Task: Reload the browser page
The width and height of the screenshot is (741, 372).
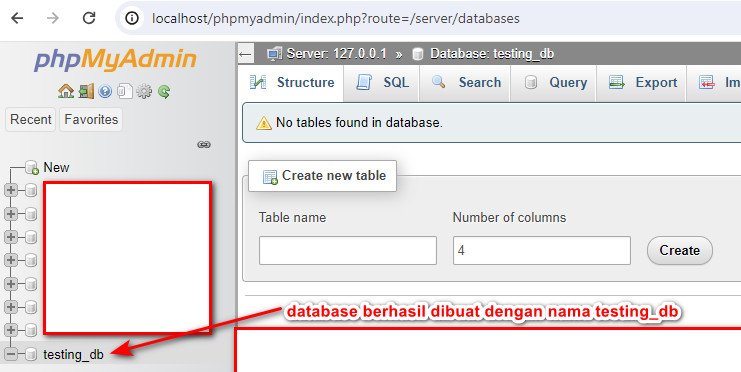Action: pyautogui.click(x=89, y=18)
